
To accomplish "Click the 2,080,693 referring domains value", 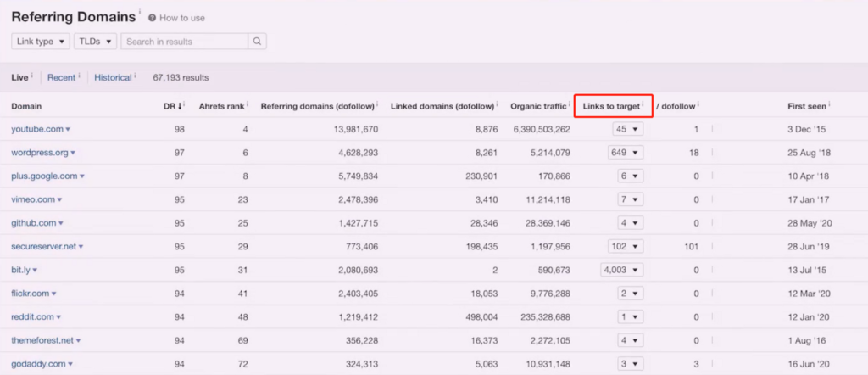I will point(357,271).
